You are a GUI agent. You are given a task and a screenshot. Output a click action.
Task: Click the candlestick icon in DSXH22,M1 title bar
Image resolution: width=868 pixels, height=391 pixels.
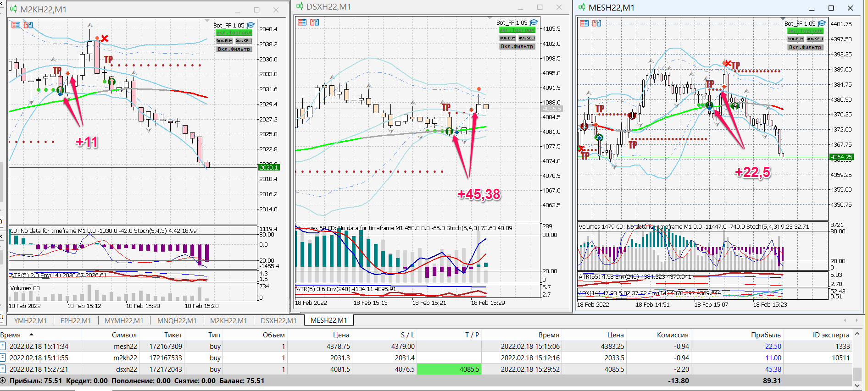coord(300,6)
